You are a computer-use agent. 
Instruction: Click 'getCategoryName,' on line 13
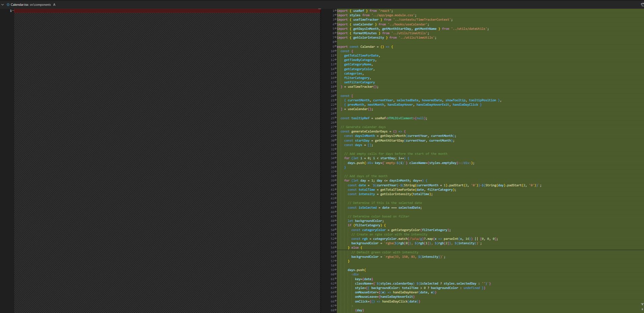(359, 64)
